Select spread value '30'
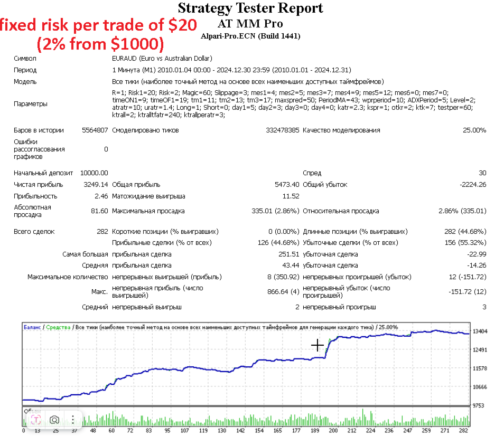 pos(482,173)
